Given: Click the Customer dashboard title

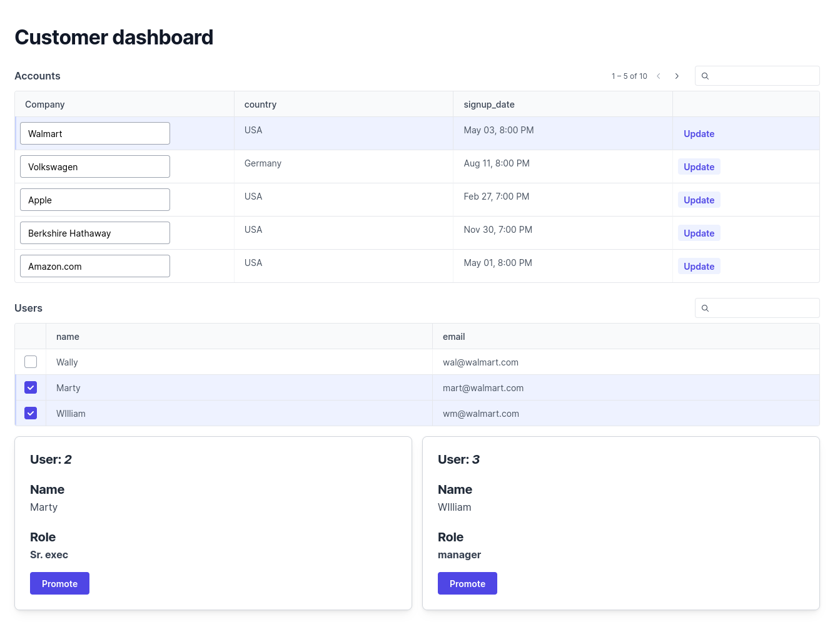Looking at the screenshot, I should tap(114, 38).
